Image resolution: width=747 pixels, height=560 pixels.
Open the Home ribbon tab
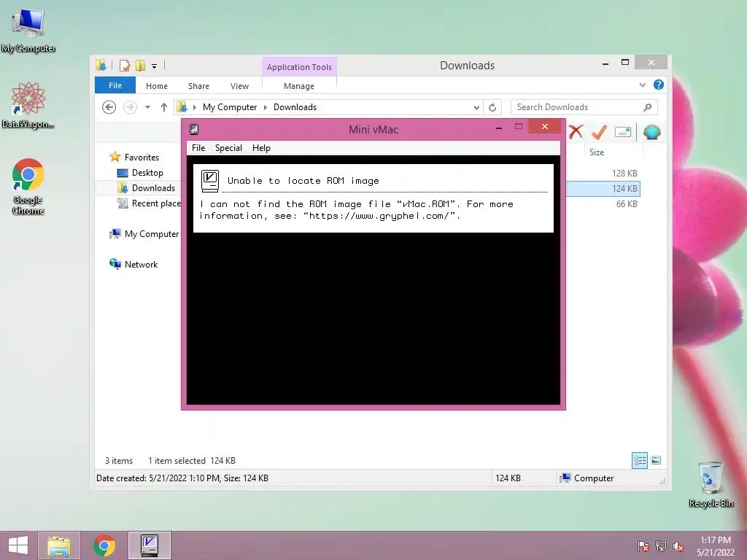[x=157, y=86]
